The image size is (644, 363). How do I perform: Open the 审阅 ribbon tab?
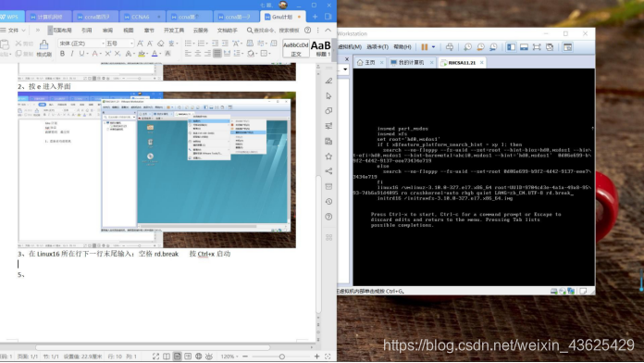point(107,31)
